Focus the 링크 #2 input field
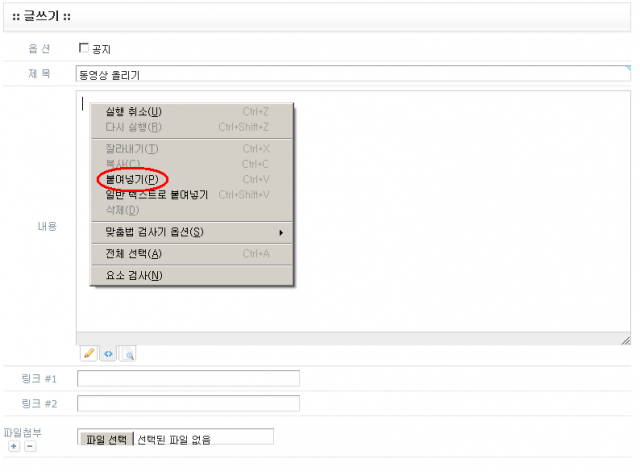This screenshot has height=472, width=640. (x=188, y=403)
